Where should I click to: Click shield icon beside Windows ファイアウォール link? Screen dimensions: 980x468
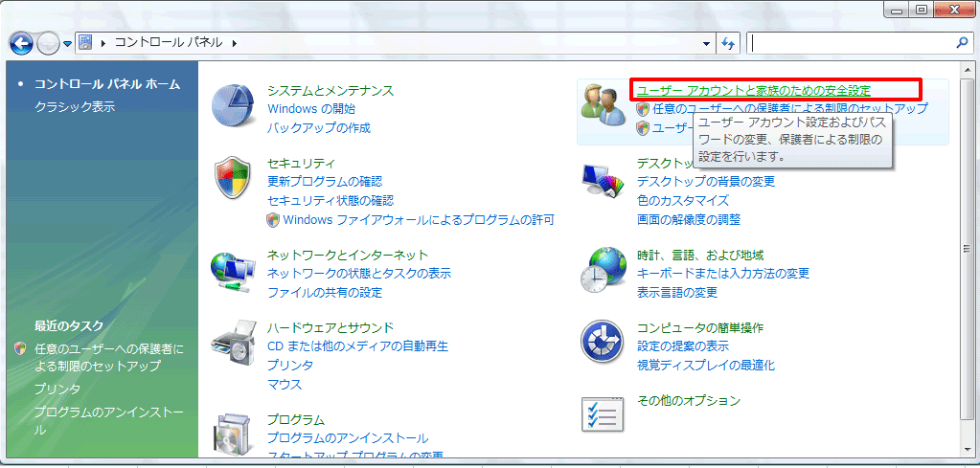(x=272, y=220)
